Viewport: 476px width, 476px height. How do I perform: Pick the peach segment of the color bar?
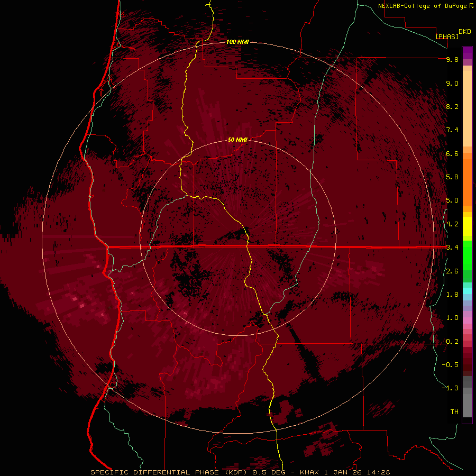tap(467, 109)
